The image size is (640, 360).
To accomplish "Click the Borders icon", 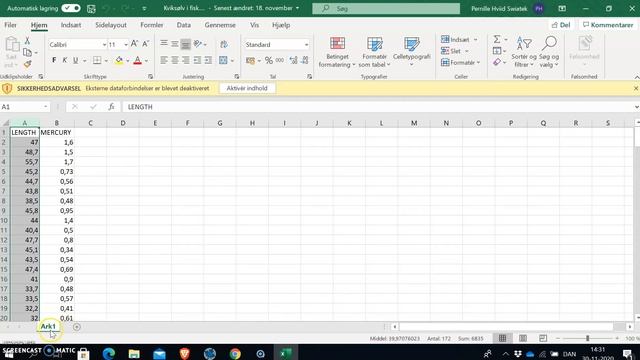I will pos(97,60).
